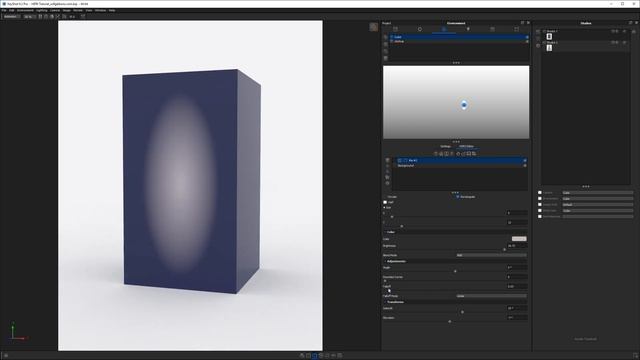Select the Rectangular pin shape option
Image resolution: width=640 pixels, height=360 pixels.
coord(466,197)
